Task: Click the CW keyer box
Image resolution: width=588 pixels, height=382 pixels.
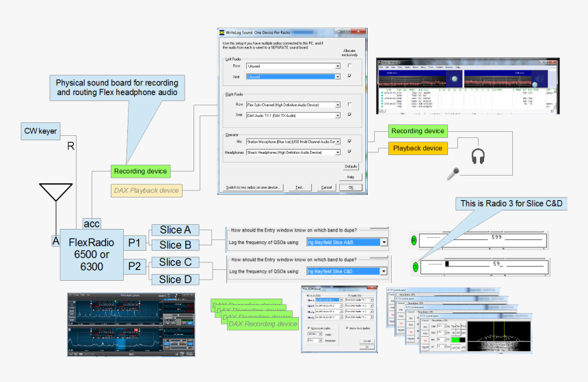Action: coord(40,131)
